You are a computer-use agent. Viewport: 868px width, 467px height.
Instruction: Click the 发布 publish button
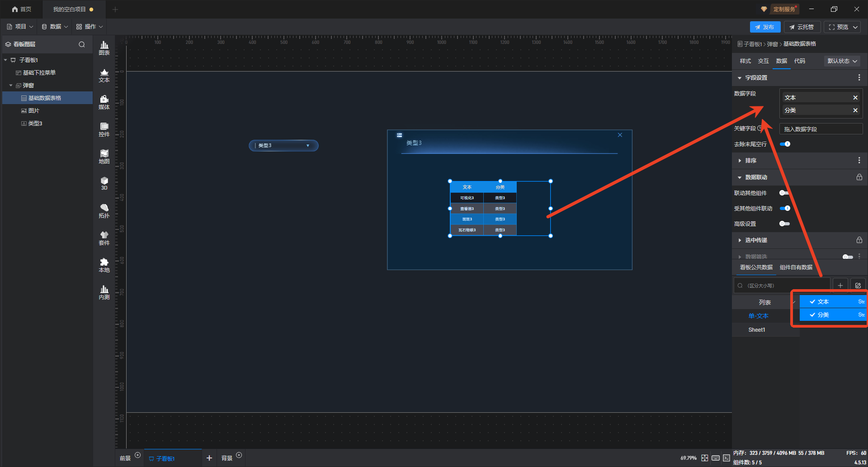click(x=765, y=27)
